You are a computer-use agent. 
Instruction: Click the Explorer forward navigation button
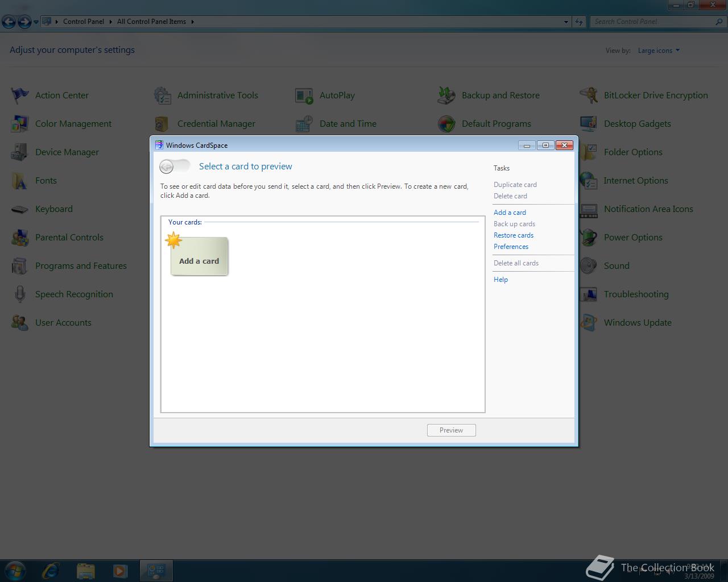tap(24, 22)
